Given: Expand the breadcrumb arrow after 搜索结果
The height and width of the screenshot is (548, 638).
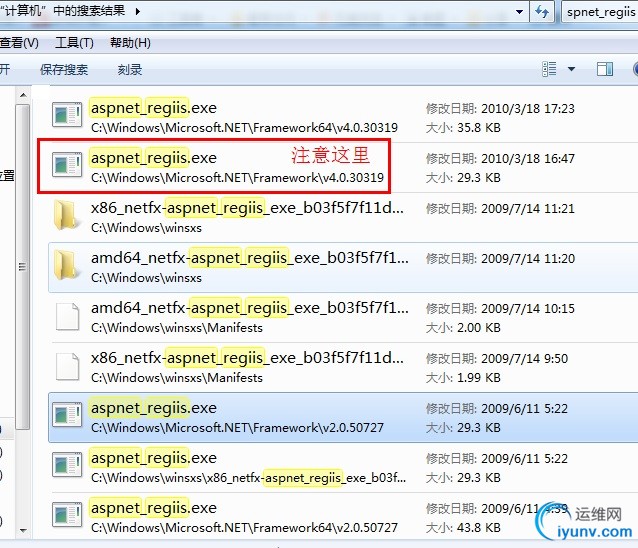Looking at the screenshot, I should [x=138, y=11].
